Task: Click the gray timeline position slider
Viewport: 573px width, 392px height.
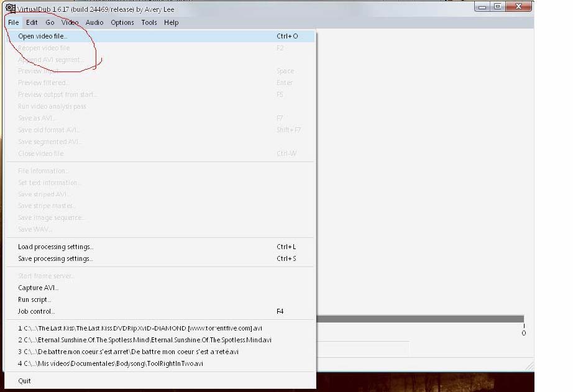Action: pyautogui.click(x=419, y=319)
